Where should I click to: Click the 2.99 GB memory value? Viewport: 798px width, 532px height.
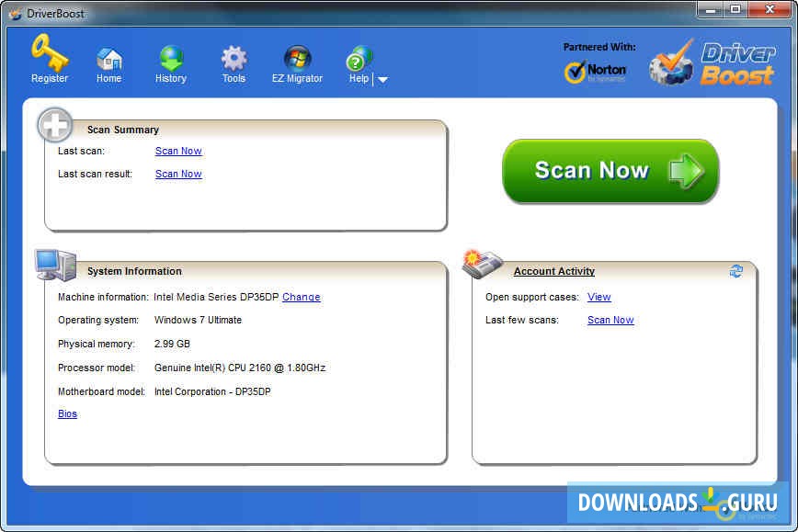point(172,344)
